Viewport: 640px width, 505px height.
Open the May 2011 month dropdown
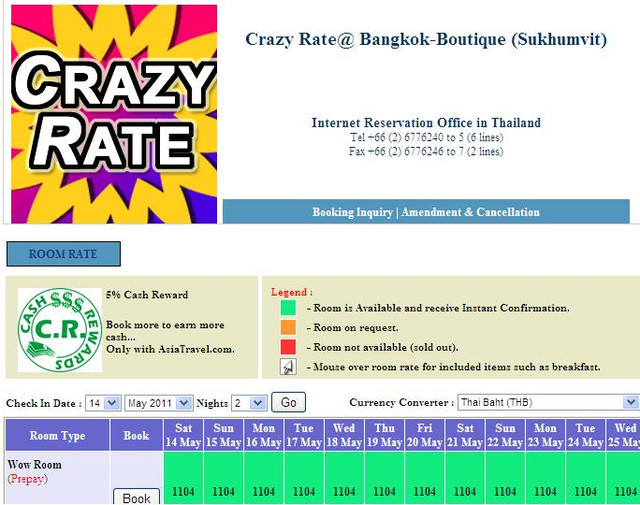pos(159,403)
